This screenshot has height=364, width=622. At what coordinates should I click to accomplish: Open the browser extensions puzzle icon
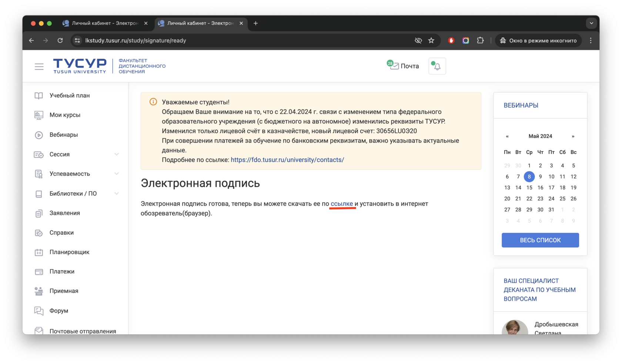point(480,40)
